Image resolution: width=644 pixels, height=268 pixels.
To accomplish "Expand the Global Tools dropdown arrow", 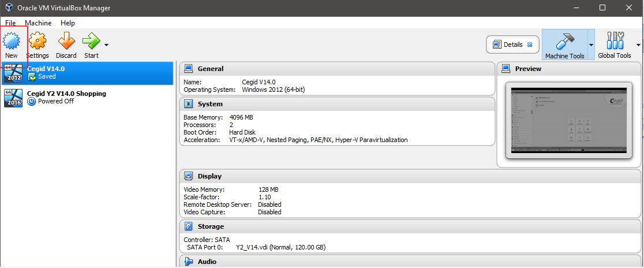I will tap(638, 44).
